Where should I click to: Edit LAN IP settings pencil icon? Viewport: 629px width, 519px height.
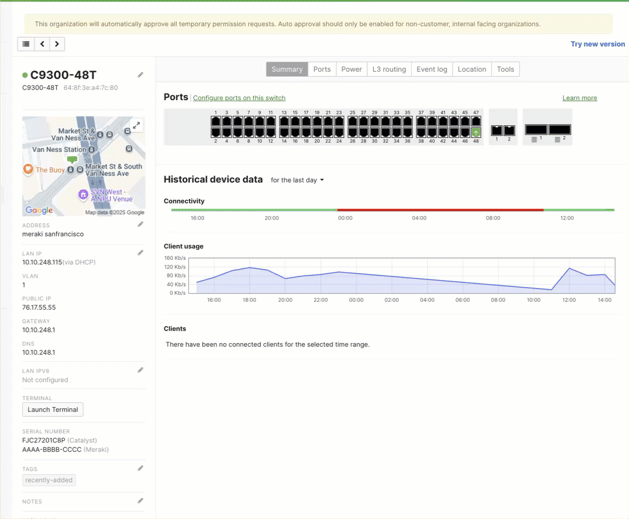(140, 253)
